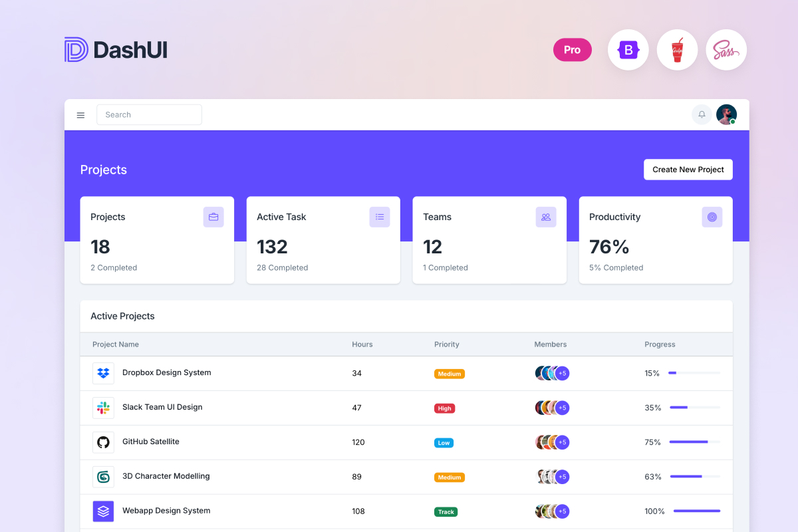
Task: Click the Priority column header
Action: (447, 344)
